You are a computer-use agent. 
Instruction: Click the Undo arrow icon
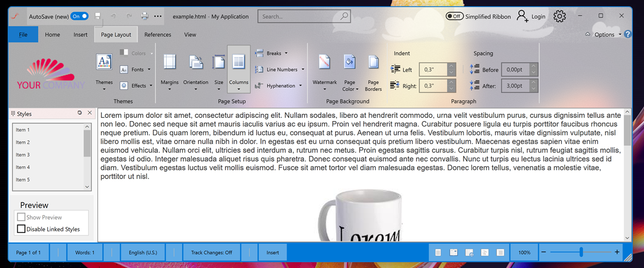(113, 16)
